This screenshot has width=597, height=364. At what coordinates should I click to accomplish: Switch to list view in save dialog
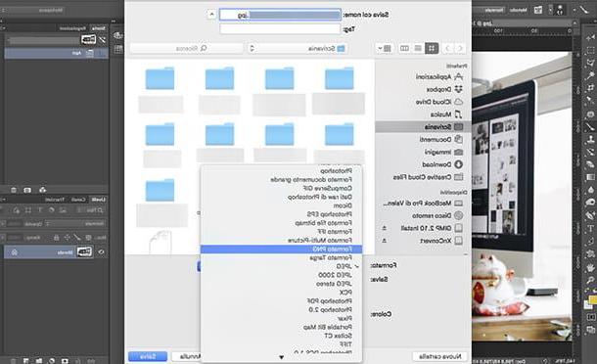(418, 48)
